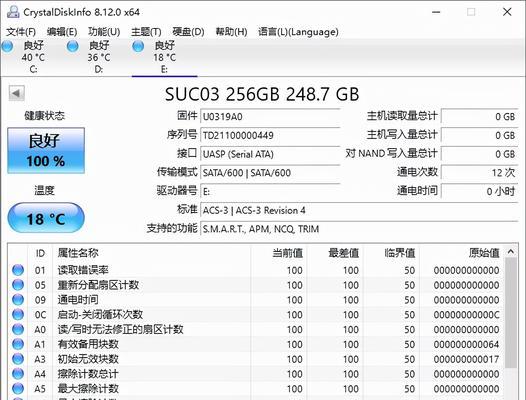The image size is (526, 400).
Task: Open the 硬盘(D) menu
Action: coord(188,32)
